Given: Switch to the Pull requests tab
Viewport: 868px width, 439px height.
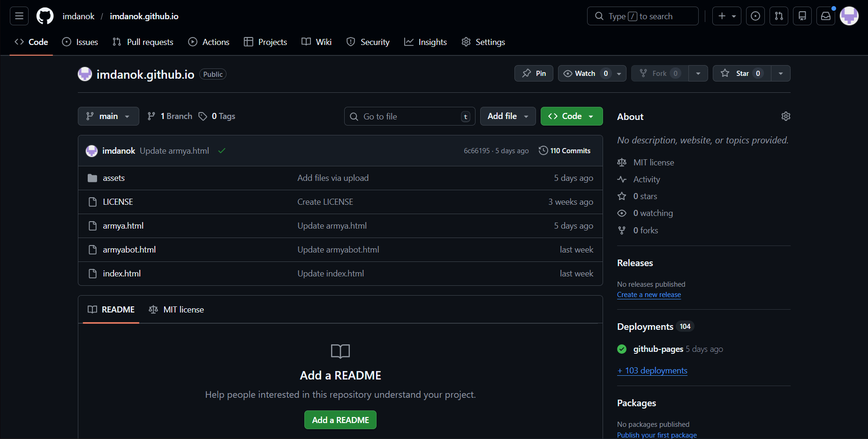Looking at the screenshot, I should pos(143,42).
